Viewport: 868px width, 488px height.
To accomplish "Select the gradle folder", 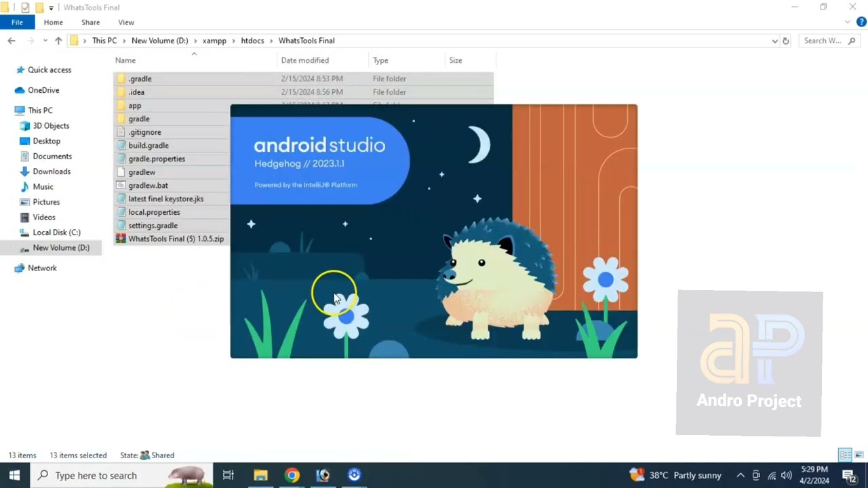I will [138, 119].
